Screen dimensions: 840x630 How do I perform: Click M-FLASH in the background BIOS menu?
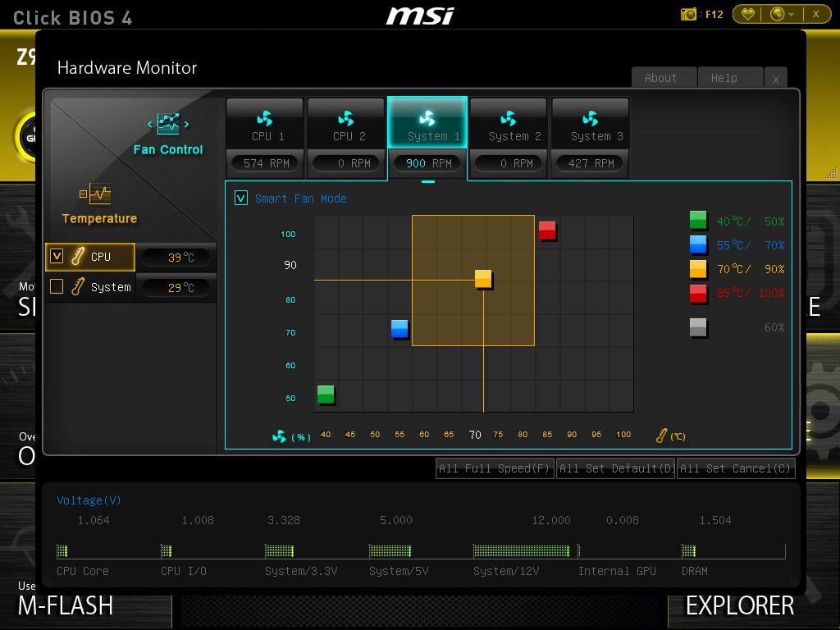click(66, 606)
